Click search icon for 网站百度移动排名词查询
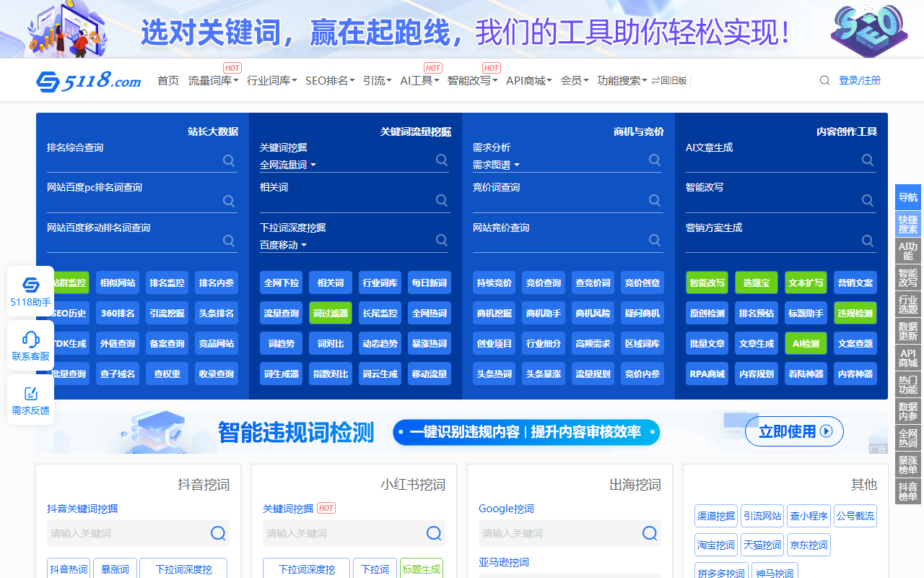The width and height of the screenshot is (924, 578). pyautogui.click(x=229, y=241)
